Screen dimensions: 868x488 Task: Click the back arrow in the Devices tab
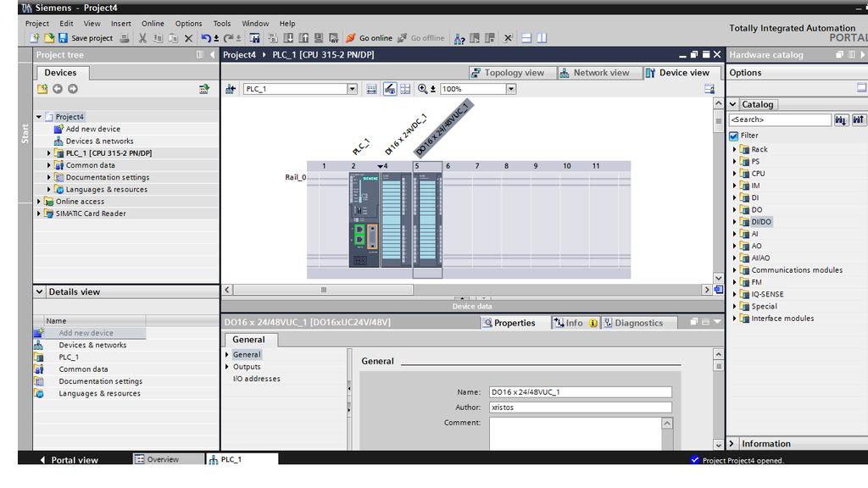pos(58,88)
